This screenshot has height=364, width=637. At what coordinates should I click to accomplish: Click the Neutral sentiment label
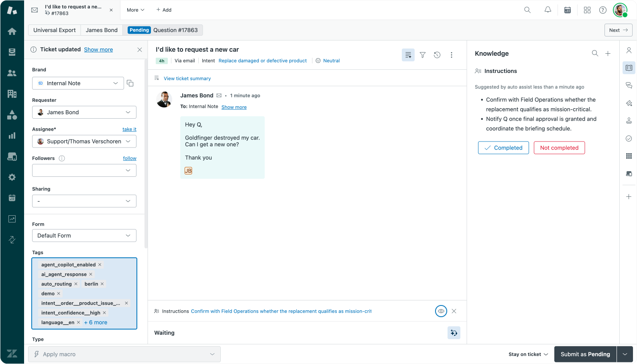point(332,61)
